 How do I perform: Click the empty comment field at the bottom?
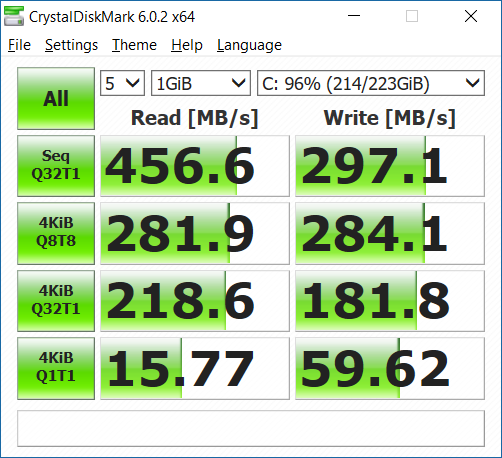(x=251, y=428)
